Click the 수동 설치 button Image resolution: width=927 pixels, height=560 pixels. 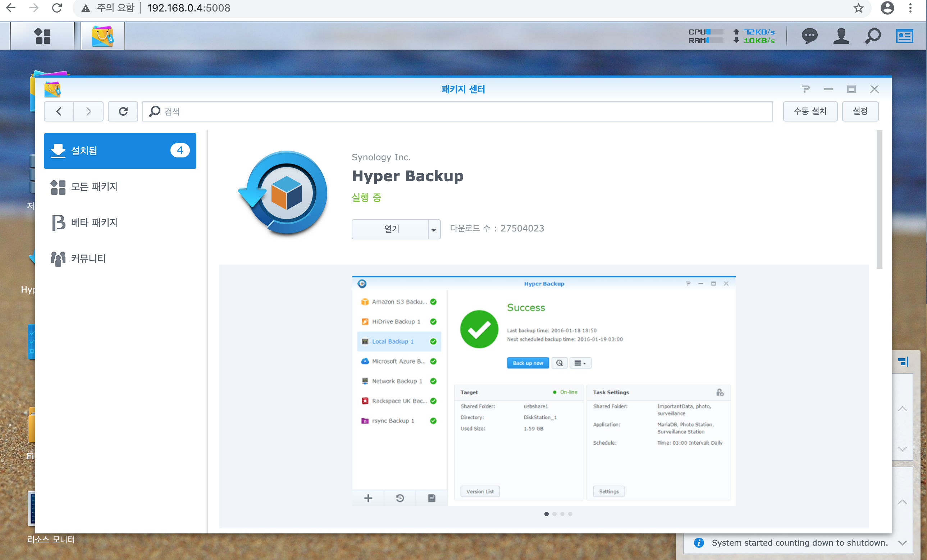click(810, 111)
